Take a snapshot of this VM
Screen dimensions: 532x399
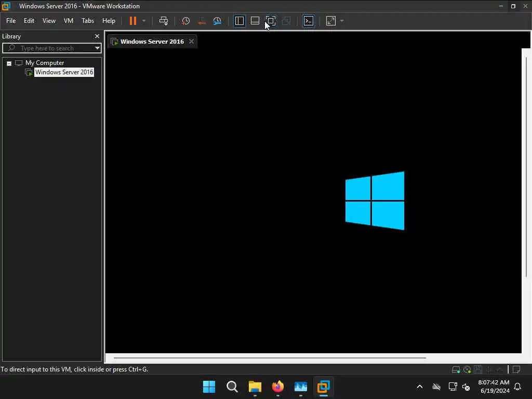click(x=185, y=21)
